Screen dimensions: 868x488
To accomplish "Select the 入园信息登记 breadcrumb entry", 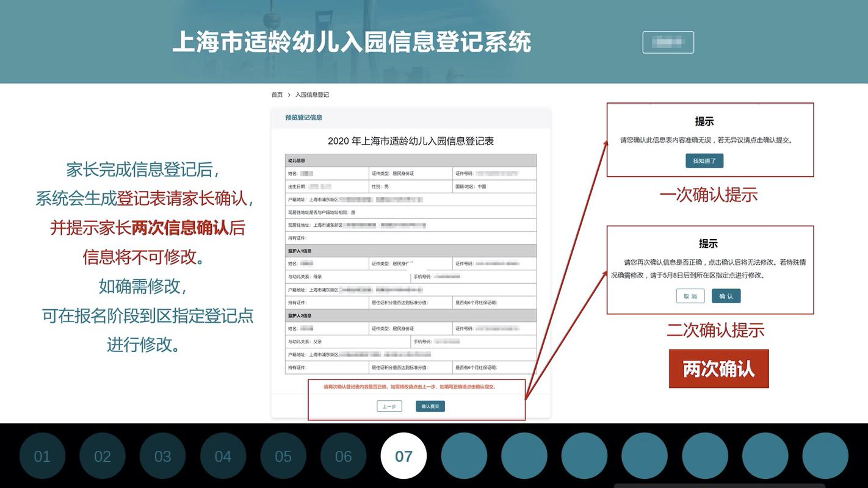I will click(x=311, y=93).
